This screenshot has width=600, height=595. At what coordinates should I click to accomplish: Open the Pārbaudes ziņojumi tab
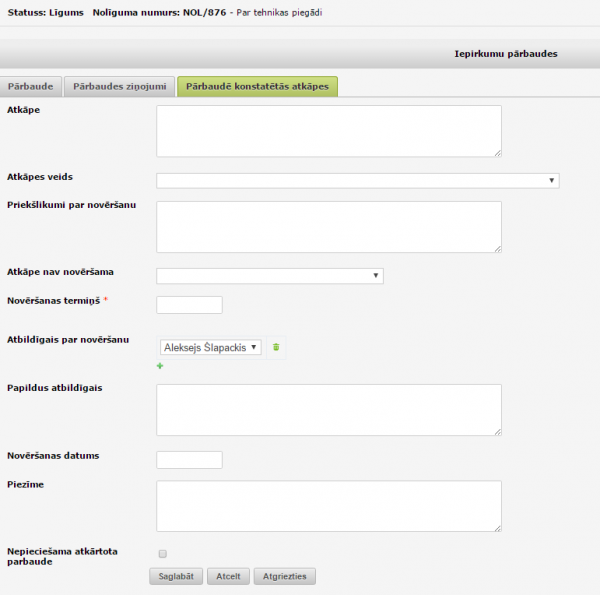click(121, 86)
